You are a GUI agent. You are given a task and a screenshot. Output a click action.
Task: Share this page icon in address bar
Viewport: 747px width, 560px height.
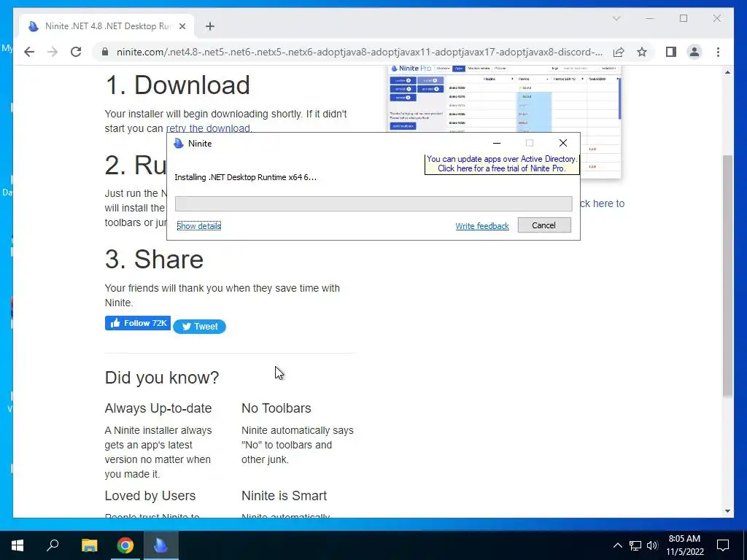click(619, 52)
